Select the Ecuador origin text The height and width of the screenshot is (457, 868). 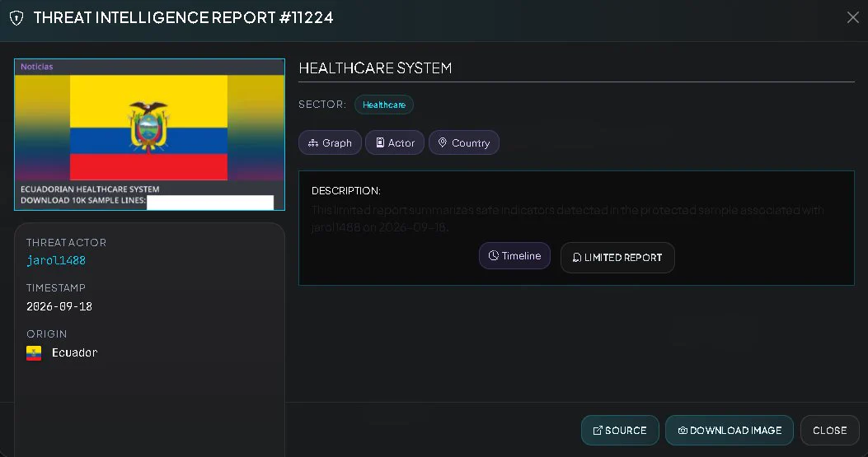(x=75, y=352)
